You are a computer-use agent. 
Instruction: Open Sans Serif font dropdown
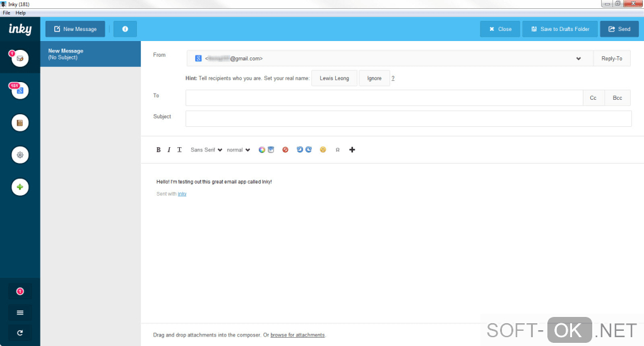pos(206,150)
